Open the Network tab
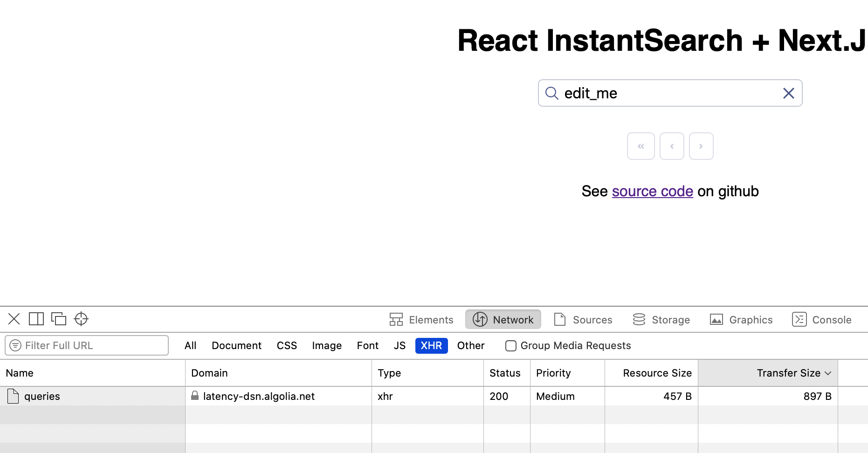The height and width of the screenshot is (453, 868). pos(503,320)
